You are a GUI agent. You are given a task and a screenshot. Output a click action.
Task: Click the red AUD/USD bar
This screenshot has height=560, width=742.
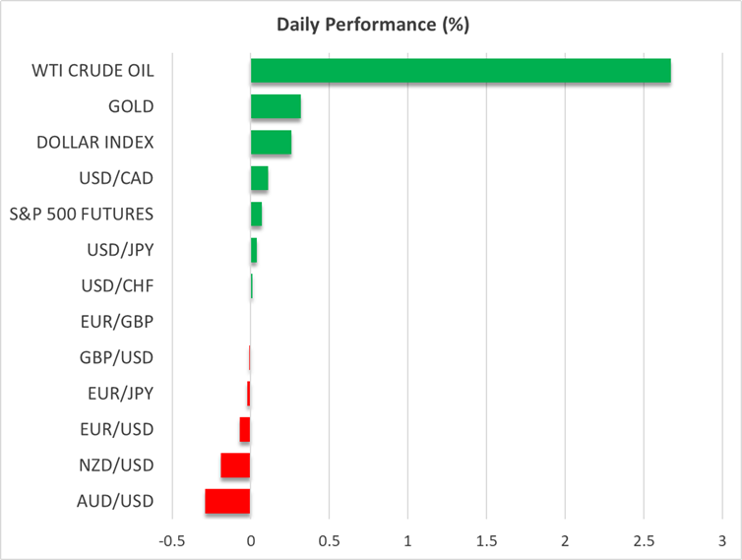[x=227, y=501]
